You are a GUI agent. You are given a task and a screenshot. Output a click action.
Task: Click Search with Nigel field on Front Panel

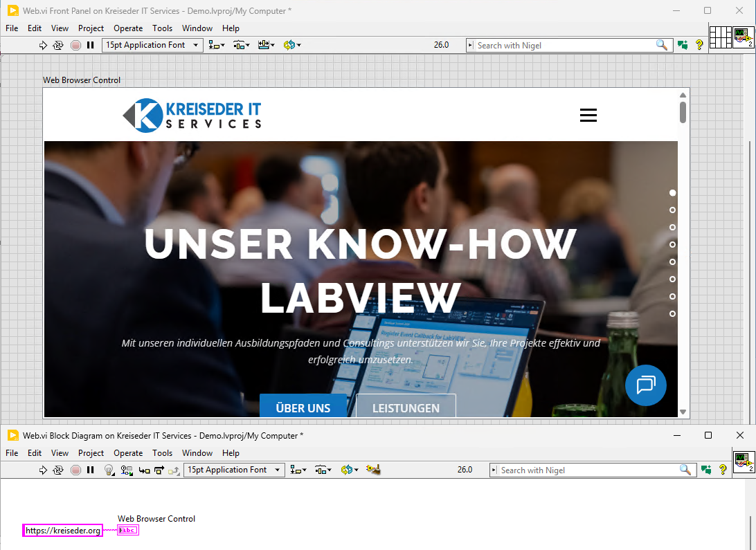click(x=564, y=45)
